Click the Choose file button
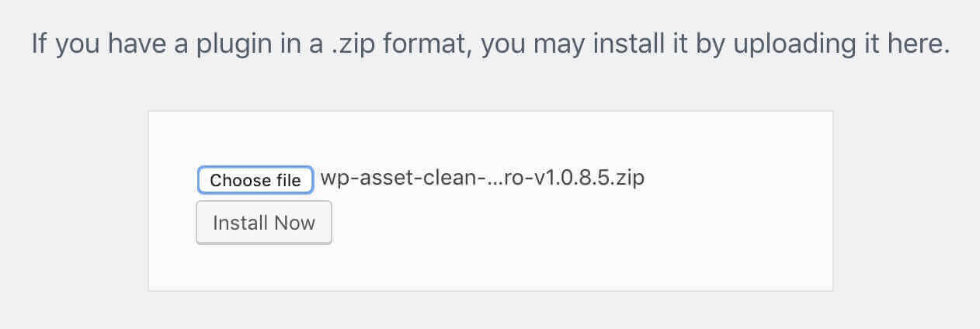 click(x=255, y=180)
